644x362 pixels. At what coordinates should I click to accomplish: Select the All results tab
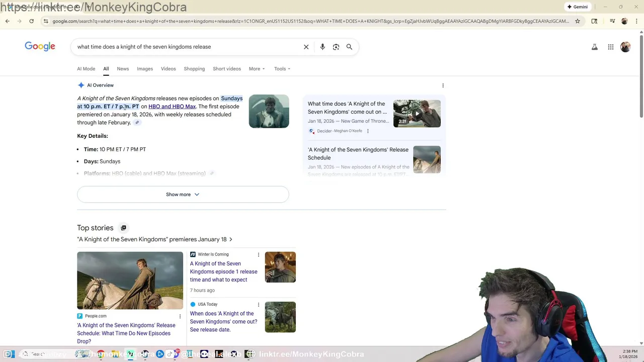pyautogui.click(x=106, y=69)
